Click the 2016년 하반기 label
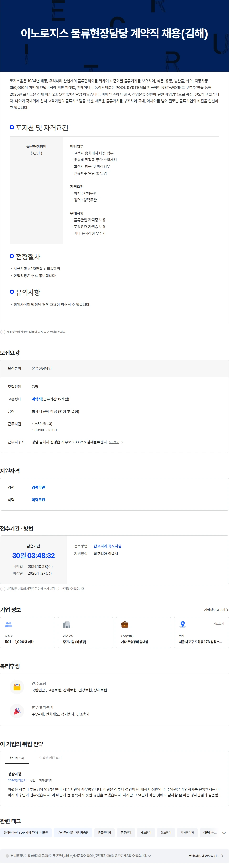The width and height of the screenshot is (229, 868). tap(17, 780)
